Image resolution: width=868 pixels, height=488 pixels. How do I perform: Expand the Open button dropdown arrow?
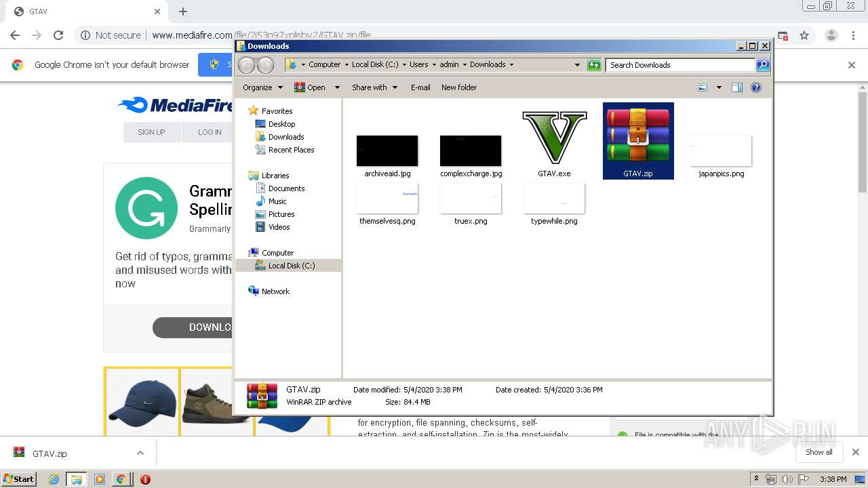pos(337,87)
